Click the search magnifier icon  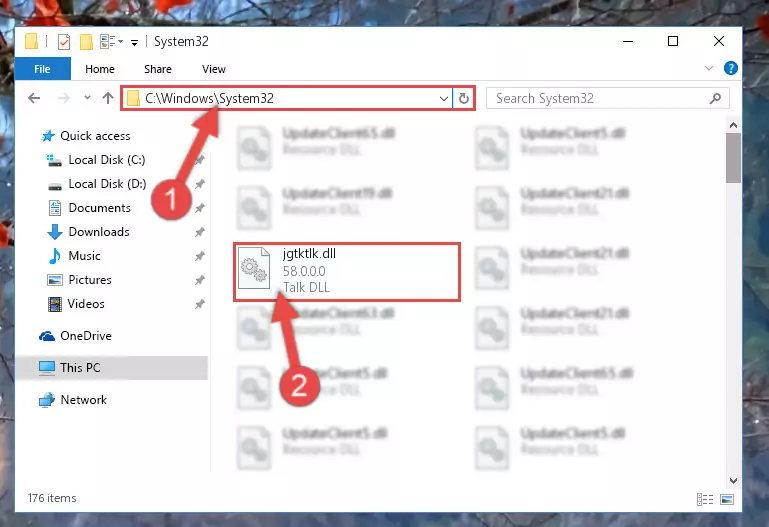[716, 99]
